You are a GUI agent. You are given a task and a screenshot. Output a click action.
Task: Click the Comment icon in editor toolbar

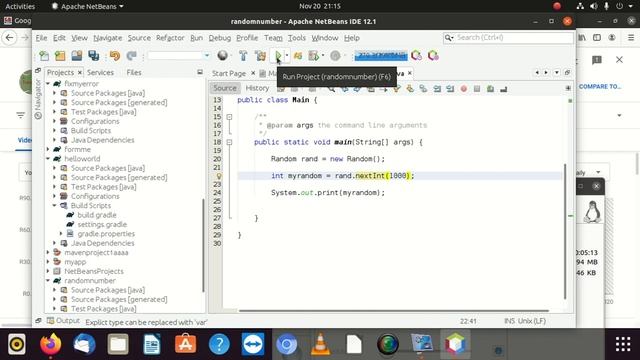click(490, 89)
